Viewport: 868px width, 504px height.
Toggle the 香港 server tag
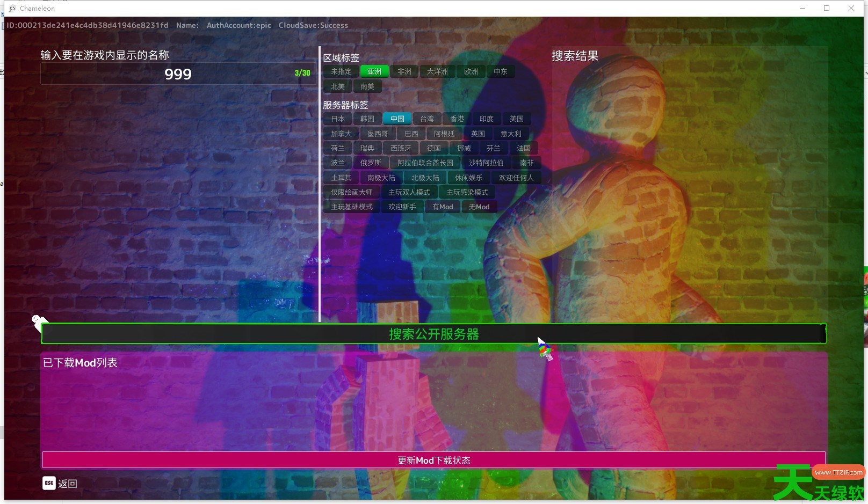(x=457, y=119)
